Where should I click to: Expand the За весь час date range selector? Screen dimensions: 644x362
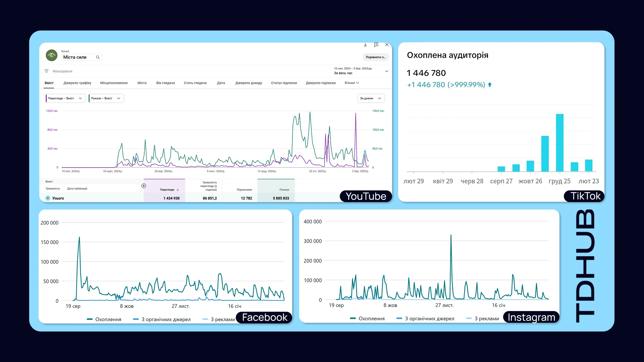pyautogui.click(x=361, y=71)
